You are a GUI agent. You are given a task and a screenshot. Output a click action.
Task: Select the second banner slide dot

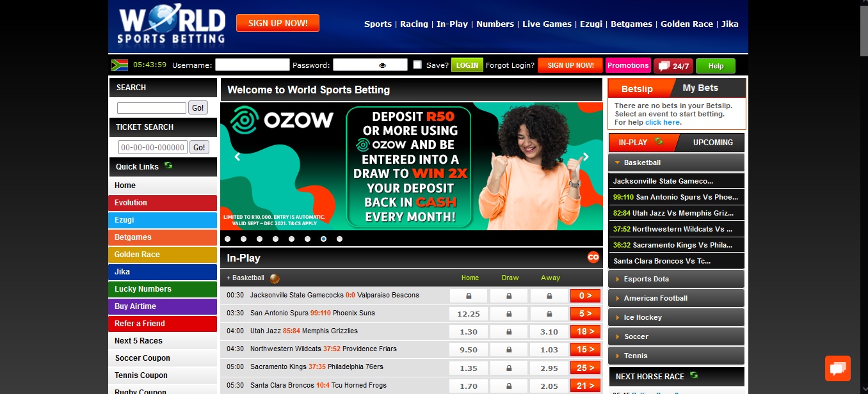point(243,239)
